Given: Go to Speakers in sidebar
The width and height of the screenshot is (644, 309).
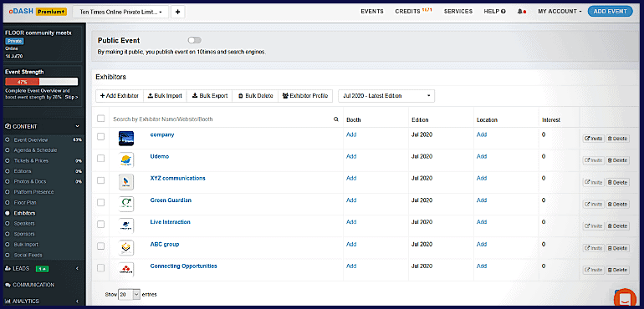Looking at the screenshot, I should pos(24,224).
